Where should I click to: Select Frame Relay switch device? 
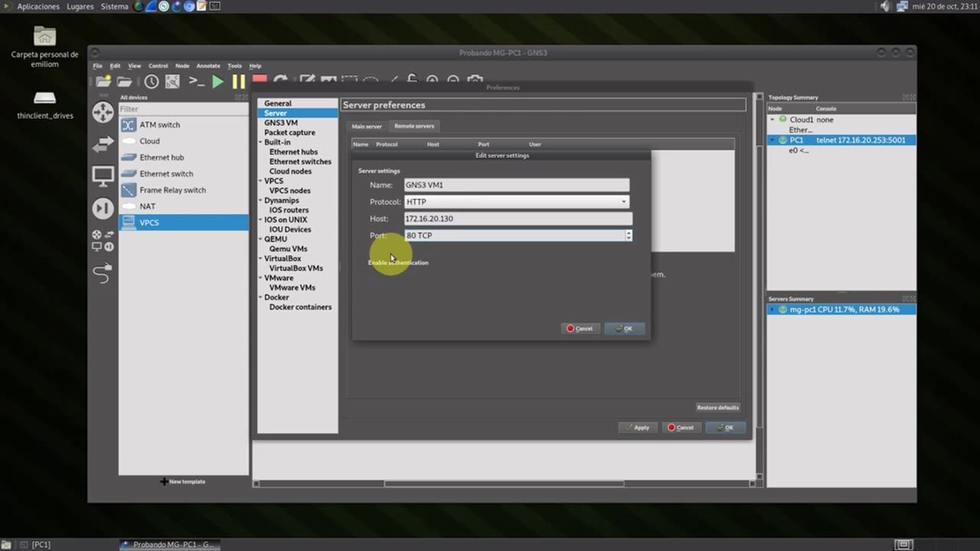click(184, 190)
